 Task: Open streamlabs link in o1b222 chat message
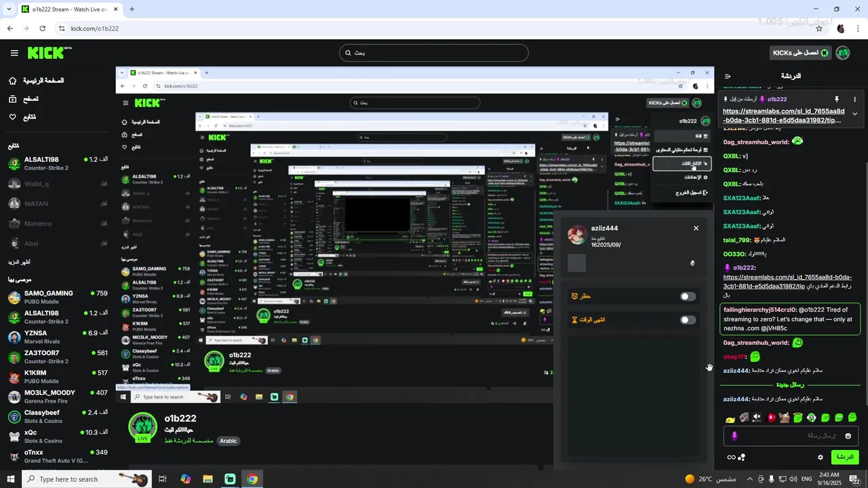tap(788, 282)
